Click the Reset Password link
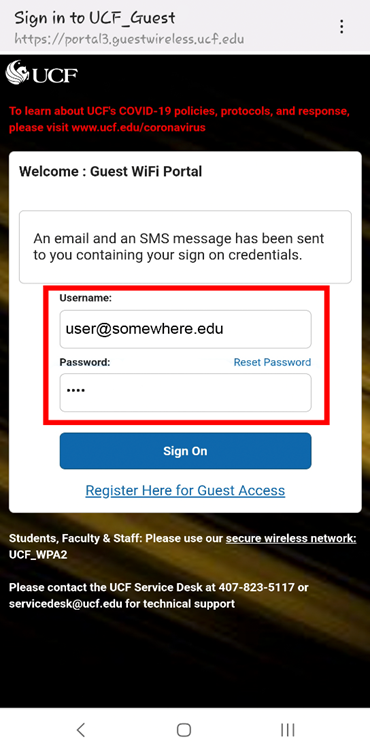The width and height of the screenshot is (370, 750). tap(272, 362)
